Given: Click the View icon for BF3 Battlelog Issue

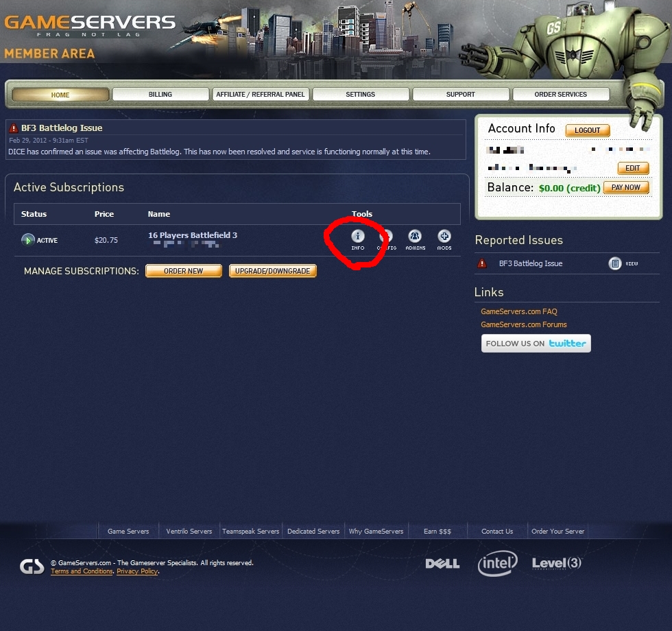Looking at the screenshot, I should tap(615, 263).
